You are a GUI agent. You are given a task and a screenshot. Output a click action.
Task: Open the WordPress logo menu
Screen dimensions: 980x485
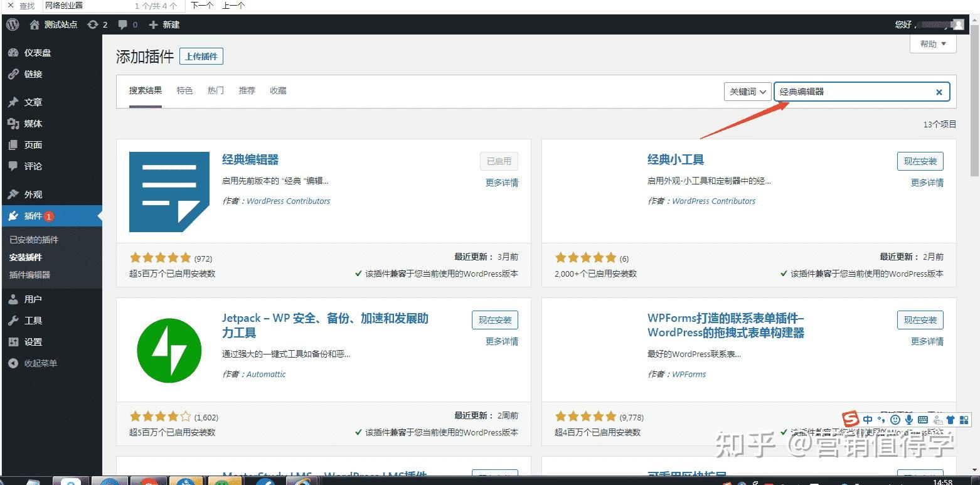coord(13,24)
